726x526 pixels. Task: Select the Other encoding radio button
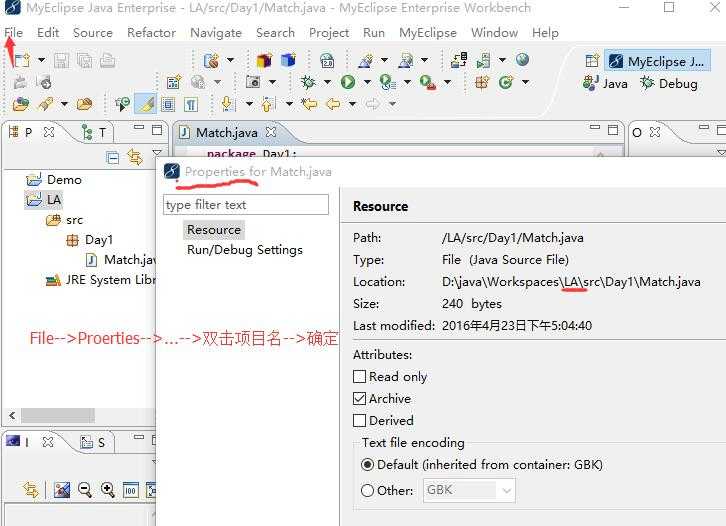367,490
